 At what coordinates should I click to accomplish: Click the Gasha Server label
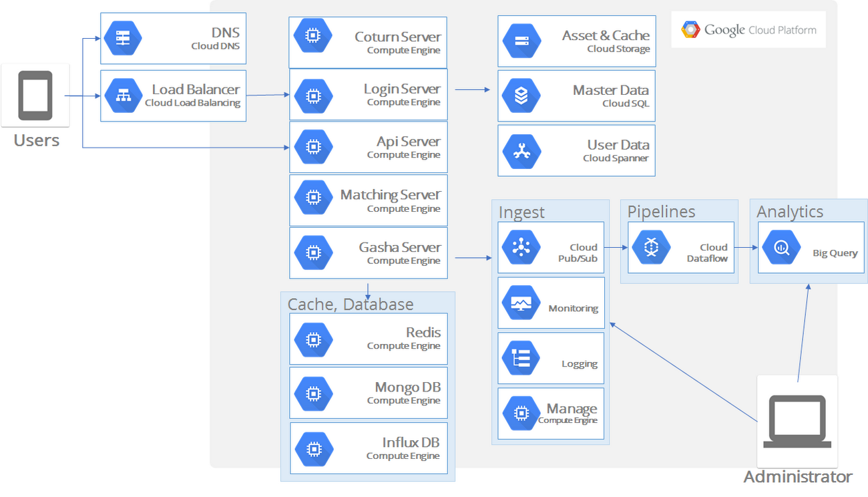pos(400,247)
